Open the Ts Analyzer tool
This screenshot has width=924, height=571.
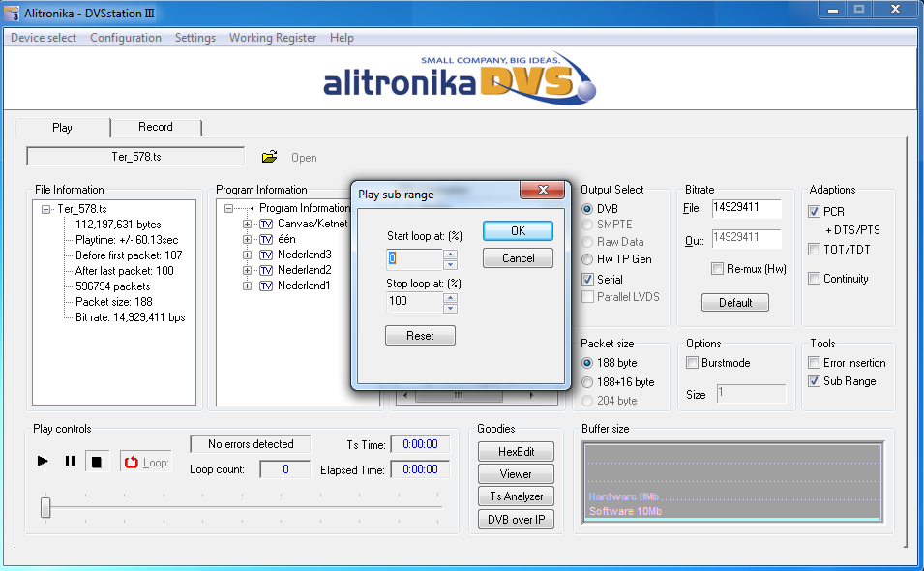516,496
